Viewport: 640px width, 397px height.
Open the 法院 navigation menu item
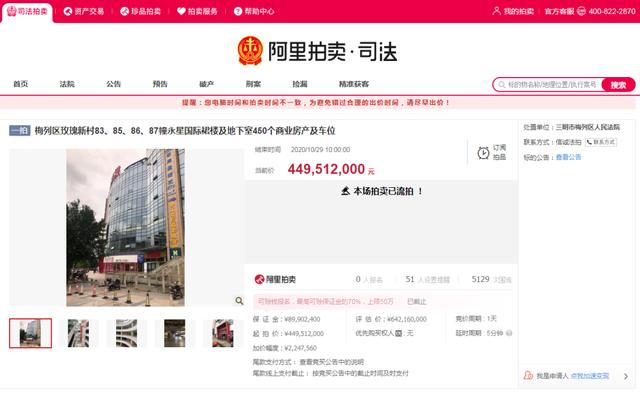point(67,84)
